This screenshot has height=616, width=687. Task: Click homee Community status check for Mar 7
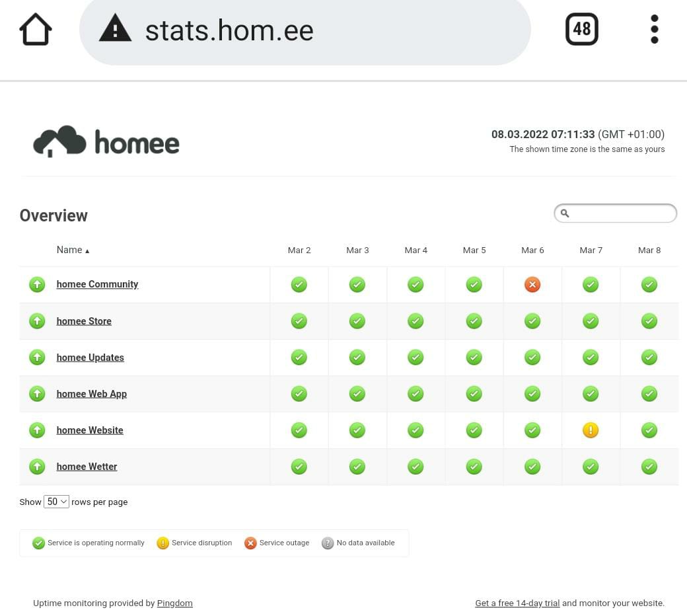[591, 285]
